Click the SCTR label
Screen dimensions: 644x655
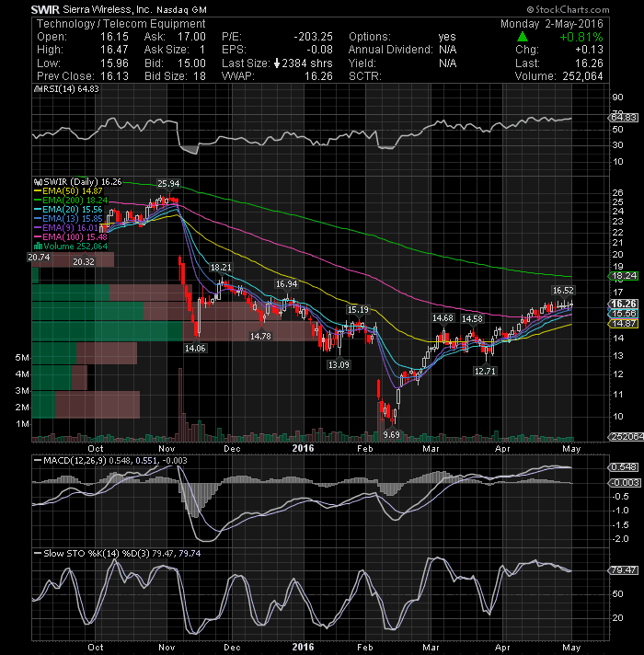click(x=365, y=76)
